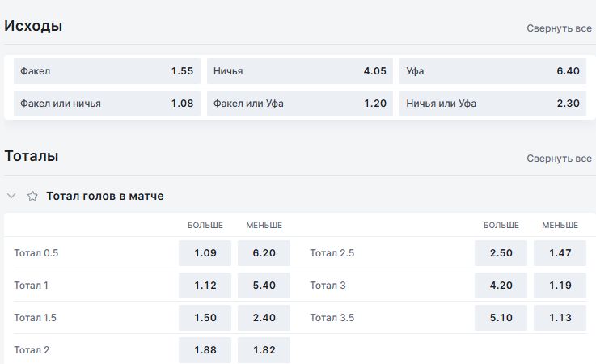Screen dimensions: 596x364
Task: Pick Уфа win odds 6.40
Action: pyautogui.click(x=492, y=71)
